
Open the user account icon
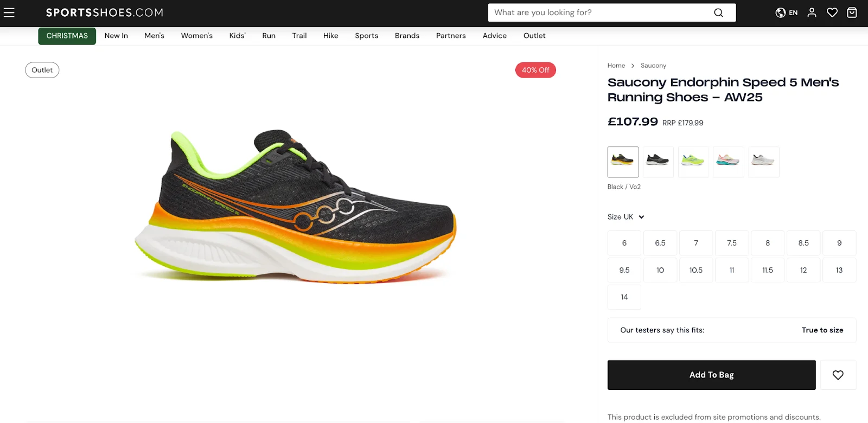pos(812,12)
